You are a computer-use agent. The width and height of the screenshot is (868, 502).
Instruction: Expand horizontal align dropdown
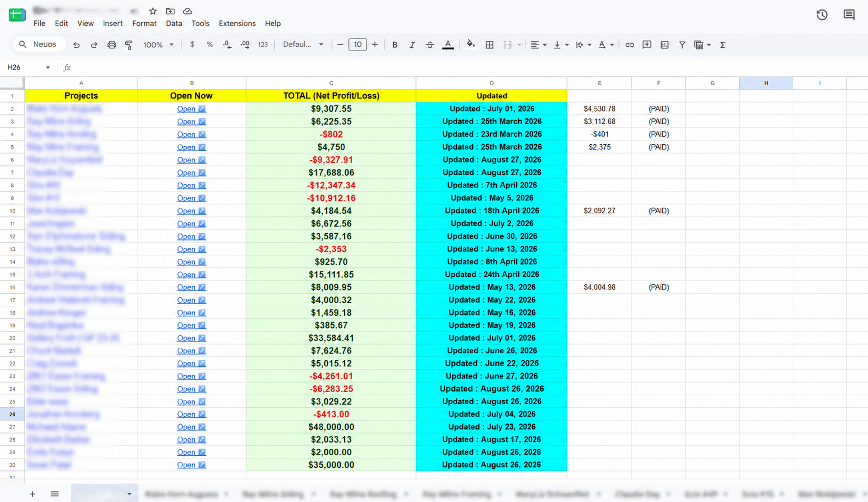point(544,45)
